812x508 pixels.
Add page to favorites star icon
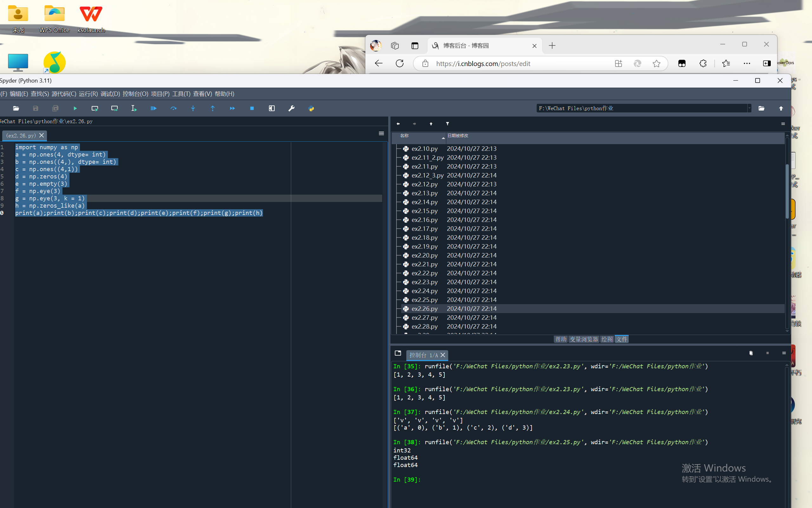pos(657,63)
